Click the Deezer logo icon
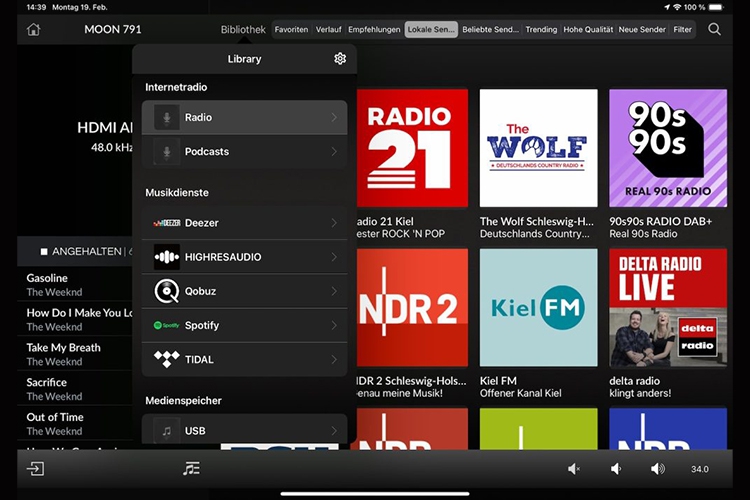 (x=166, y=223)
